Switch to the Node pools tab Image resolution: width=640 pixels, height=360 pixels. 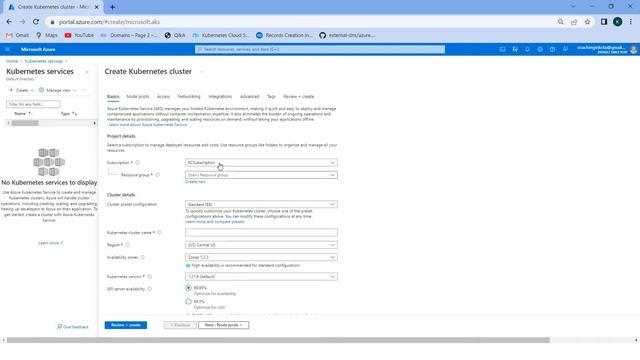tap(138, 97)
